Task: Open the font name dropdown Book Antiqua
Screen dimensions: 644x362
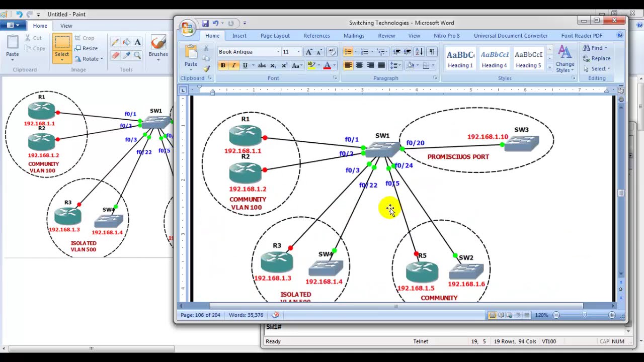Action: 278,52
